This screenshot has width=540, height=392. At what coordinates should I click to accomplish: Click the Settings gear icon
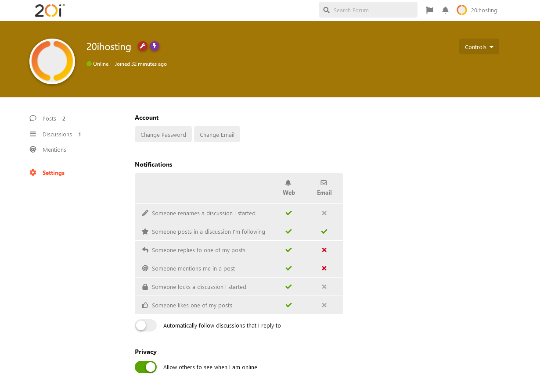[33, 173]
